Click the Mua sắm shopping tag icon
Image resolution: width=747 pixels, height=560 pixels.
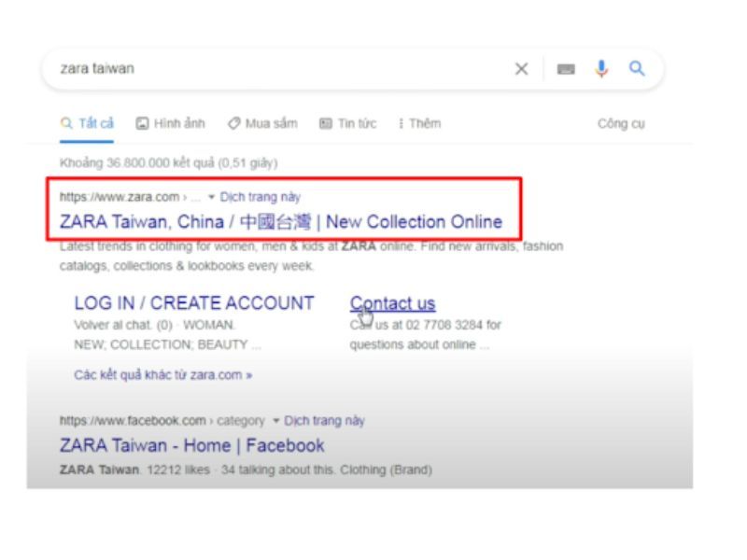[x=234, y=124]
